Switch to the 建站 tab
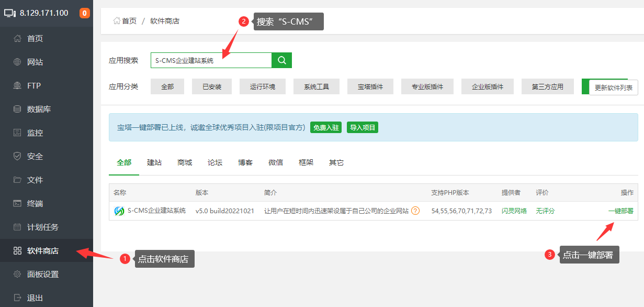The height and width of the screenshot is (307, 644). 154,162
